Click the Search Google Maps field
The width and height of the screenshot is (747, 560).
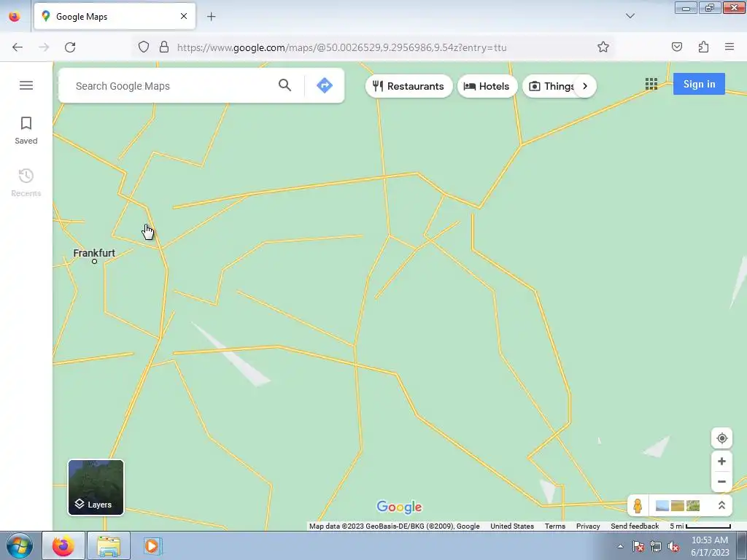point(171,86)
